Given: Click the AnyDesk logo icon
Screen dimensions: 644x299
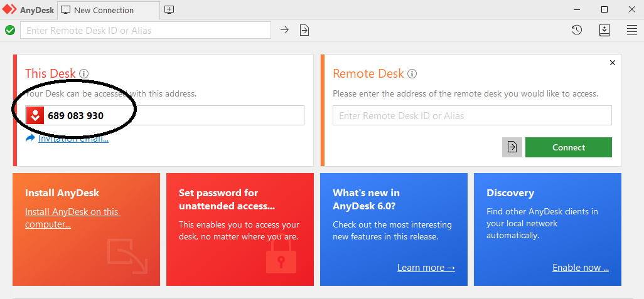Looking at the screenshot, I should [x=9, y=10].
